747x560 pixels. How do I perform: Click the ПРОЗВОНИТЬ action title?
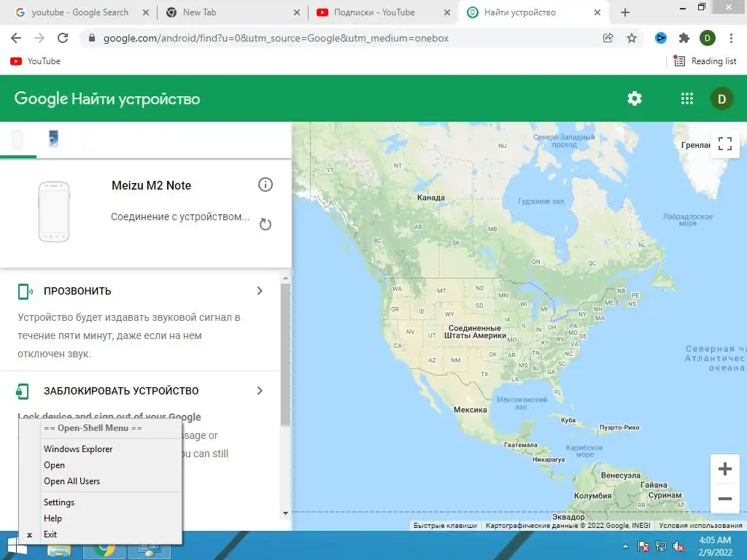coord(77,291)
